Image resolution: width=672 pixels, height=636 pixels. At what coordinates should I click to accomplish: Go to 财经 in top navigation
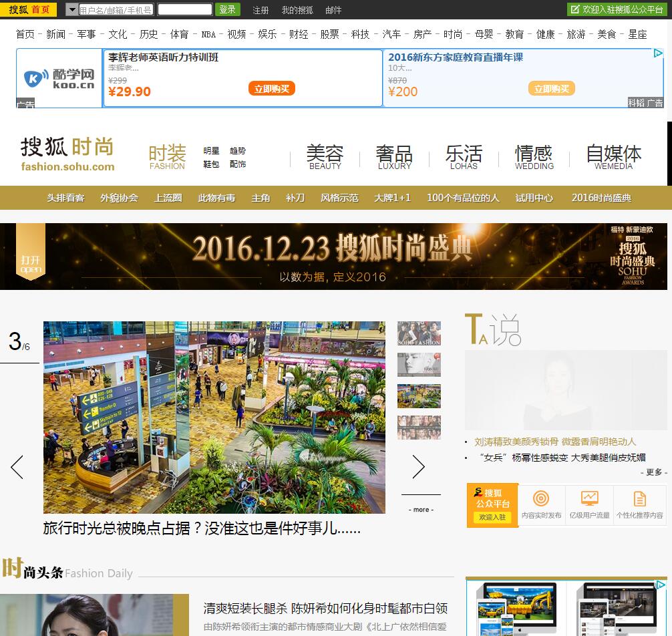click(x=299, y=34)
